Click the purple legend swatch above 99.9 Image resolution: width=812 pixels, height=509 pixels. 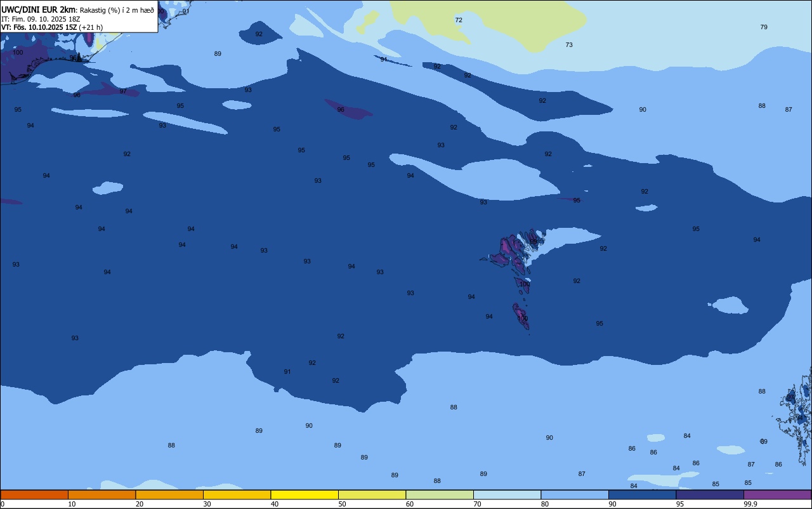click(x=777, y=494)
